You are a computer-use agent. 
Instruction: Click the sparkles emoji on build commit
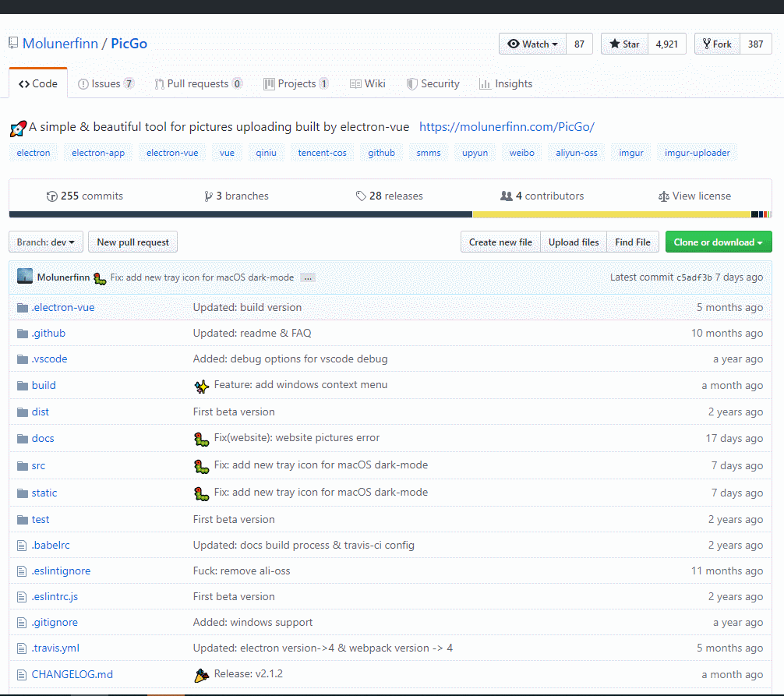(x=202, y=386)
